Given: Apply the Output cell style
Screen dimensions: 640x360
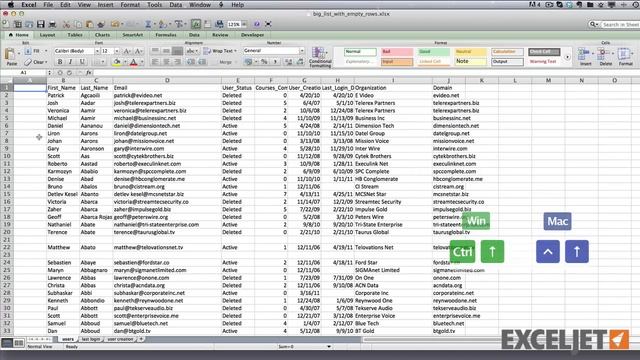Looking at the screenshot, I should (x=507, y=62).
